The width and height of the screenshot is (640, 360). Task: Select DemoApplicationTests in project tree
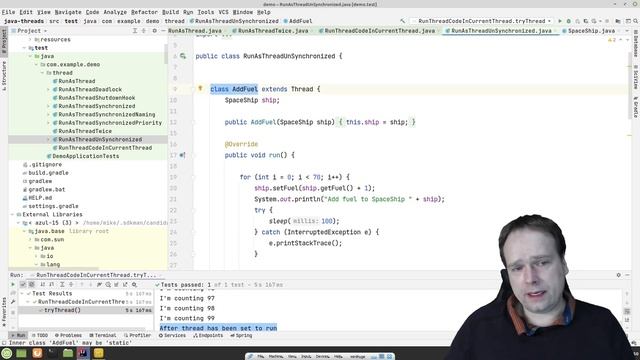[86, 156]
